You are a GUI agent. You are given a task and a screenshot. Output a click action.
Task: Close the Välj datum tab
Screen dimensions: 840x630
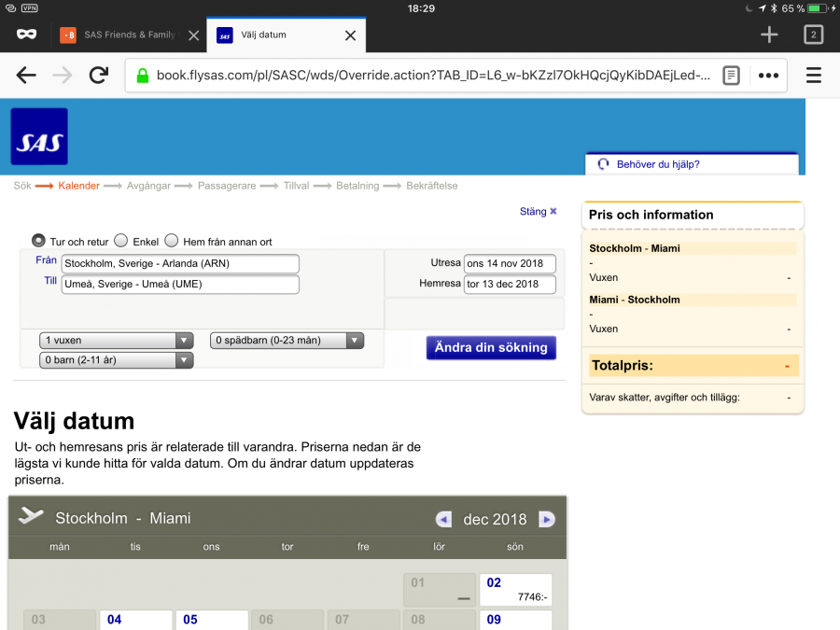(350, 35)
